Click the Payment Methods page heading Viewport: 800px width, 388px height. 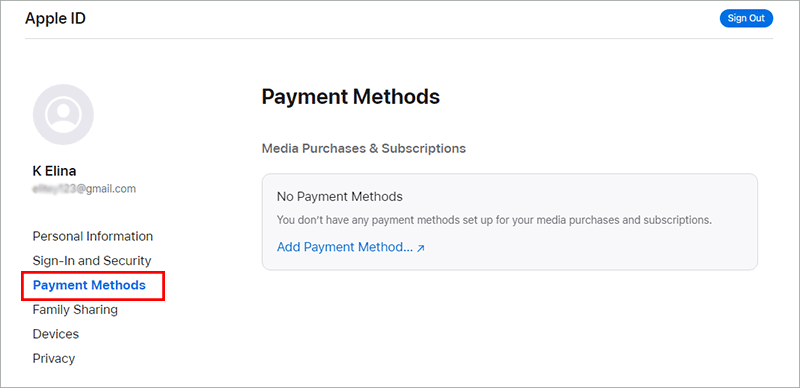351,96
